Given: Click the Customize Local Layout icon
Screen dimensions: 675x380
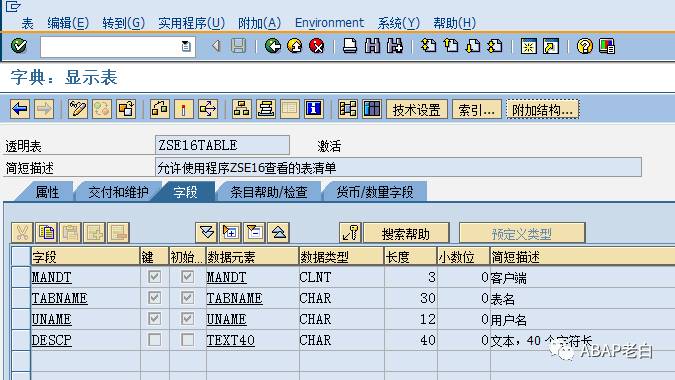Looking at the screenshot, I should [x=607, y=46].
